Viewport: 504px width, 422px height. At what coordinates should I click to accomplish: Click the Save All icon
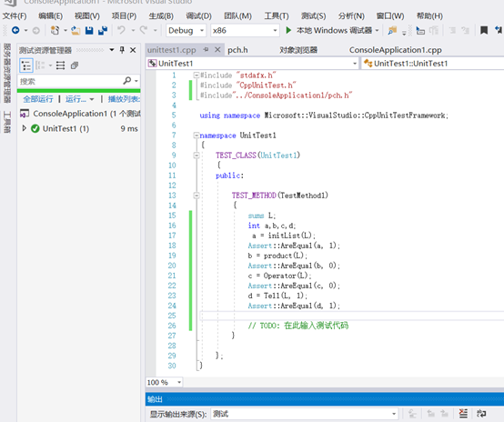[103, 31]
